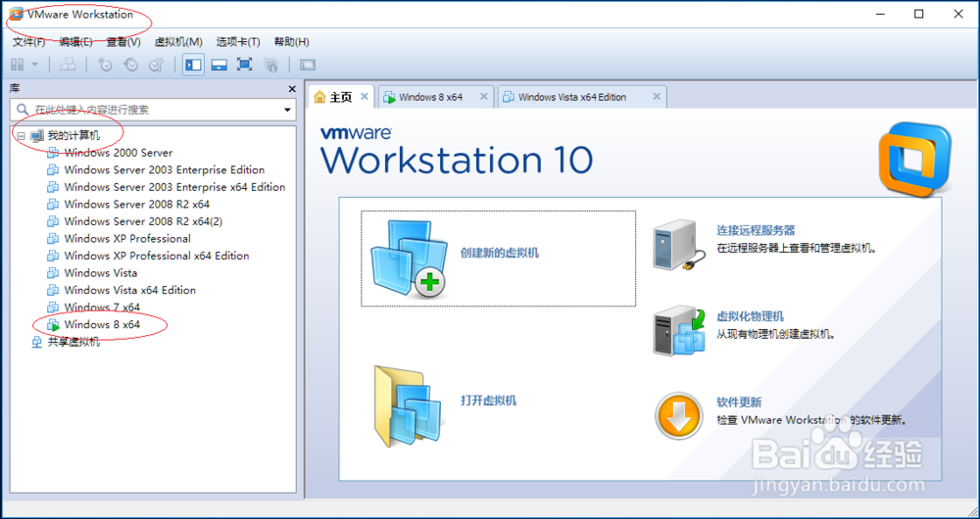Close the Windows 8 x64 tab
Viewport: 980px width, 519px height.
pyautogui.click(x=483, y=97)
